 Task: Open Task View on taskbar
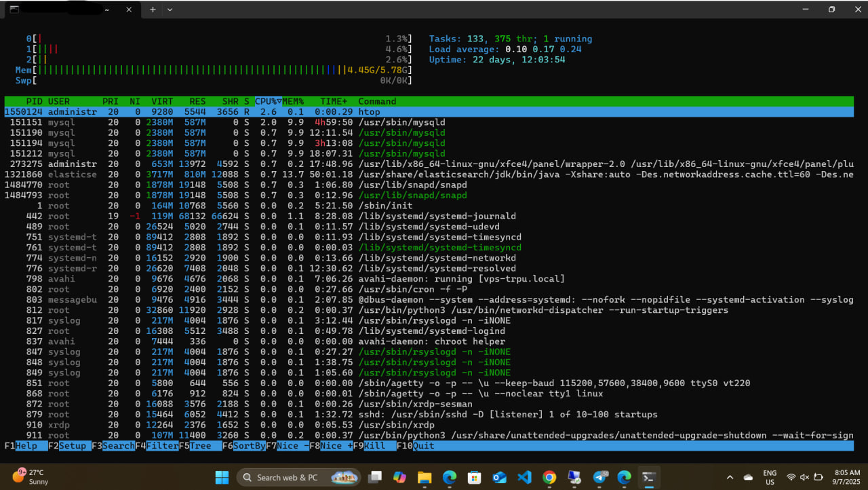[374, 477]
